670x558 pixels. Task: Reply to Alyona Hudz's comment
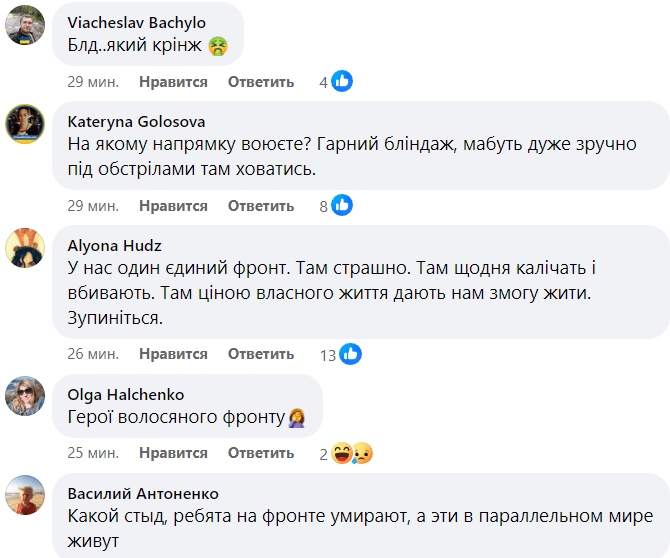click(x=260, y=354)
